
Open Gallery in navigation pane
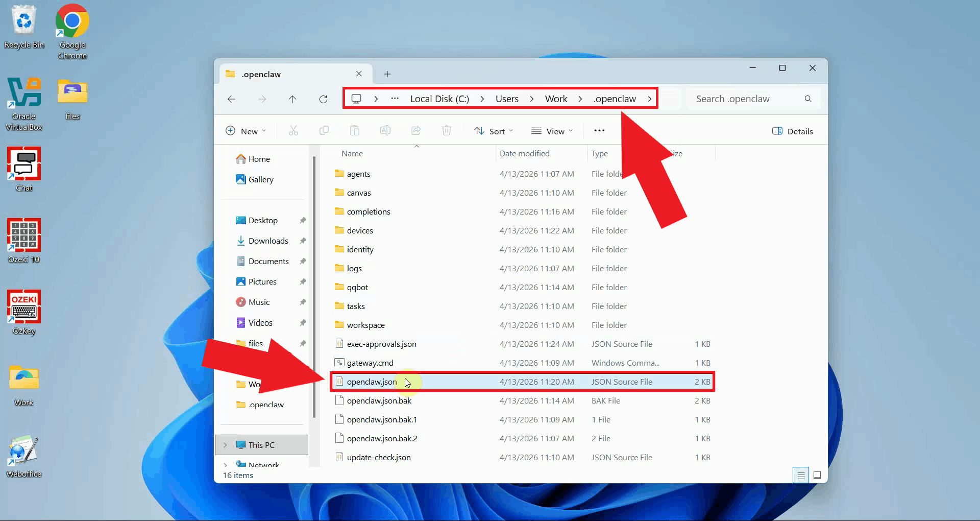(x=255, y=180)
